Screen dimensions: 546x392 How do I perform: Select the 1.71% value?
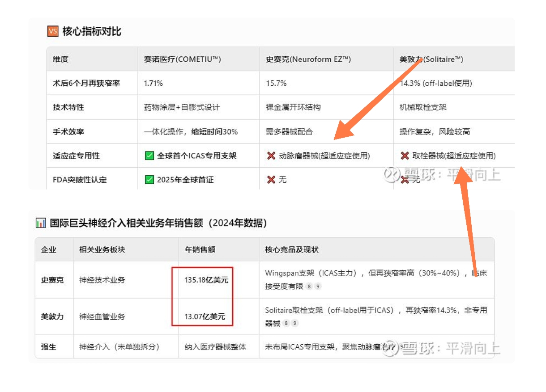point(153,83)
